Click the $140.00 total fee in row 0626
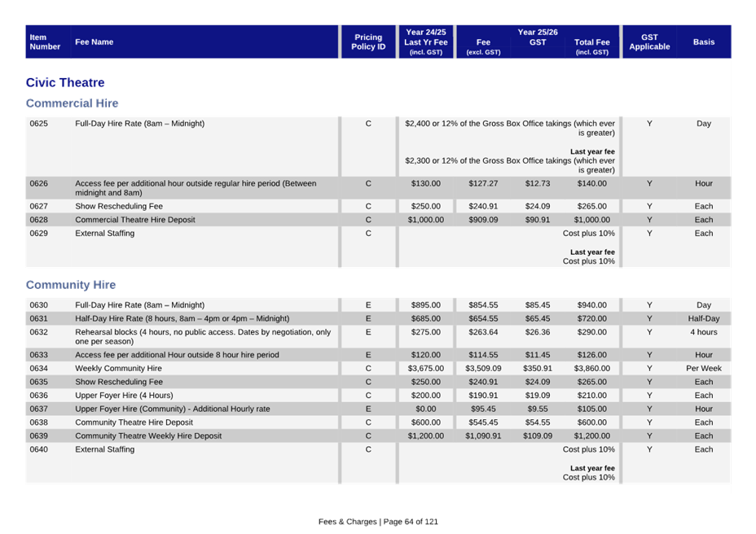The height and width of the screenshot is (534, 756). (x=592, y=183)
